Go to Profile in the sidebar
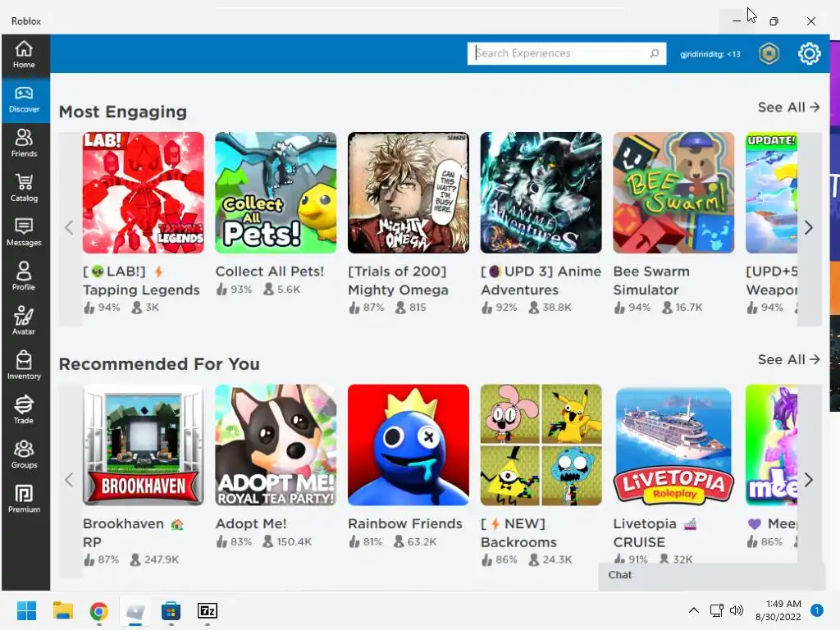The height and width of the screenshot is (630, 840). [24, 276]
